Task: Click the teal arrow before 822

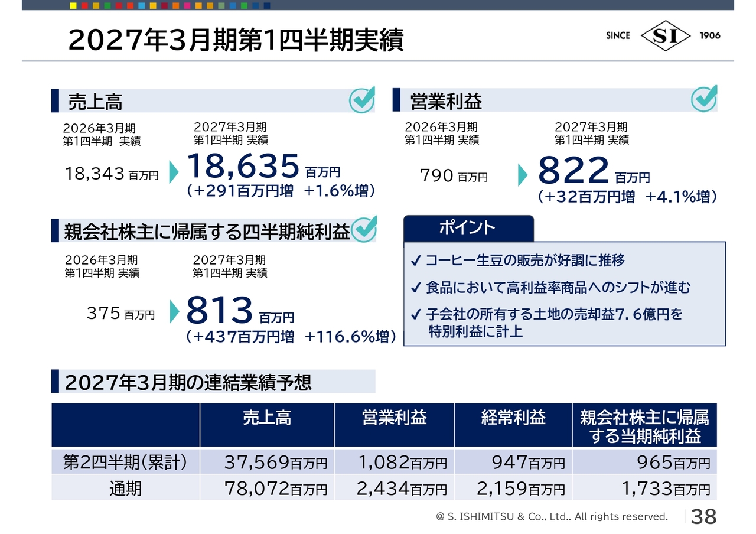Action: pos(523,174)
